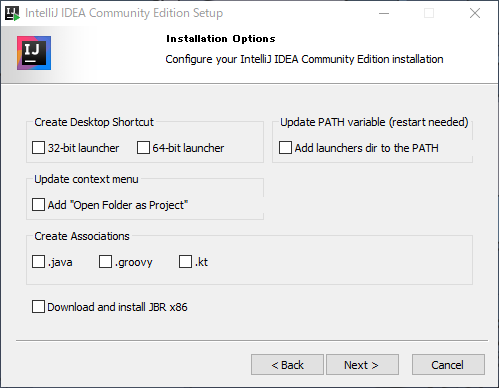Enable the 64-bit launcher desktop shortcut

pyautogui.click(x=143, y=148)
